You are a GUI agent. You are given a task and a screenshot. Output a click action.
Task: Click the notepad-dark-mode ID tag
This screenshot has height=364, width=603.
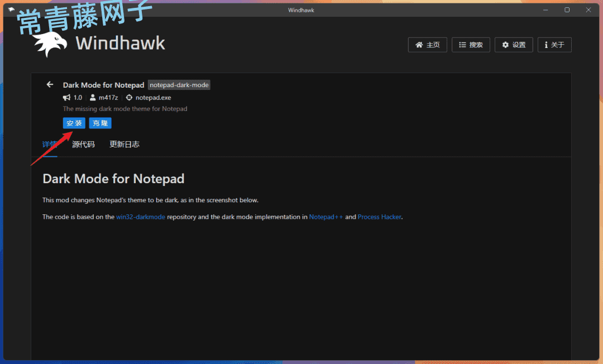(179, 85)
